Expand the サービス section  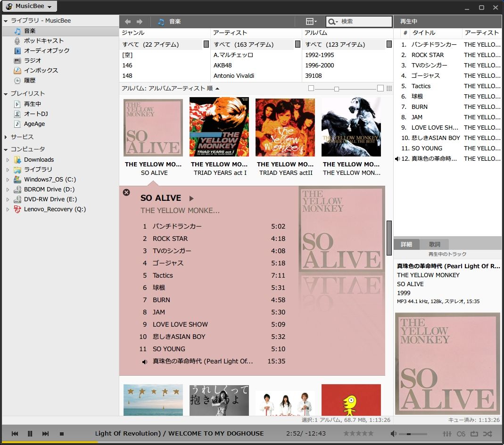click(6, 137)
